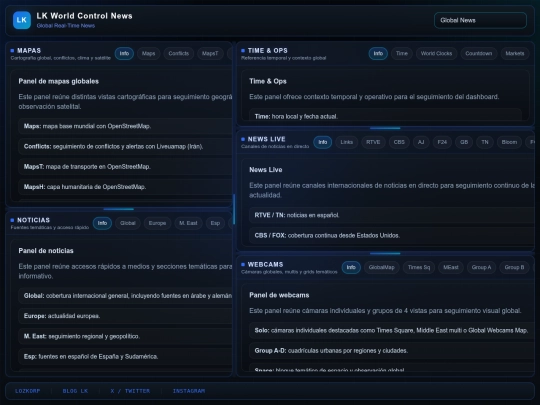Screen dimensions: 540x405
Task: Open the X / TWITTER footer link
Action: (130, 391)
